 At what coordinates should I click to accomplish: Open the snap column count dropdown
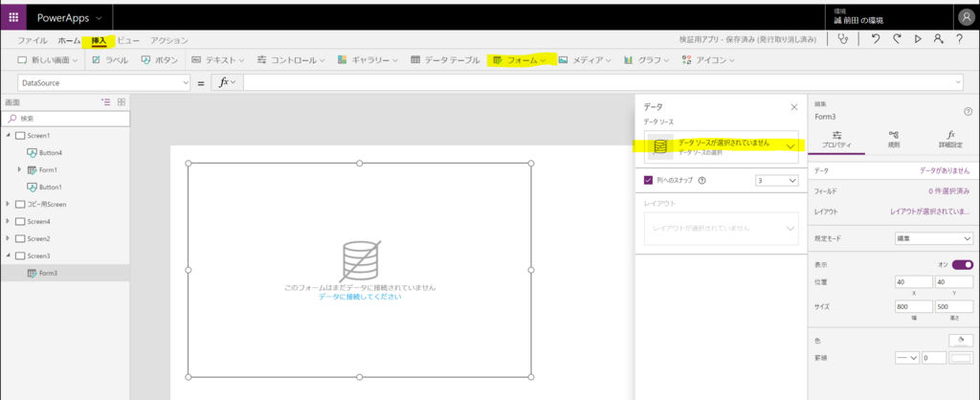pos(777,181)
